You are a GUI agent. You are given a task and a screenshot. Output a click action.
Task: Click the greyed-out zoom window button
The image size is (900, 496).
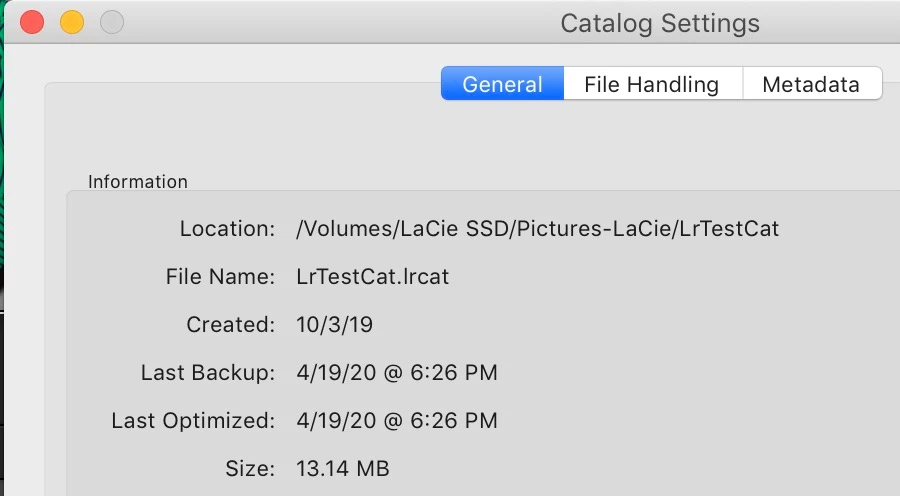pyautogui.click(x=112, y=22)
